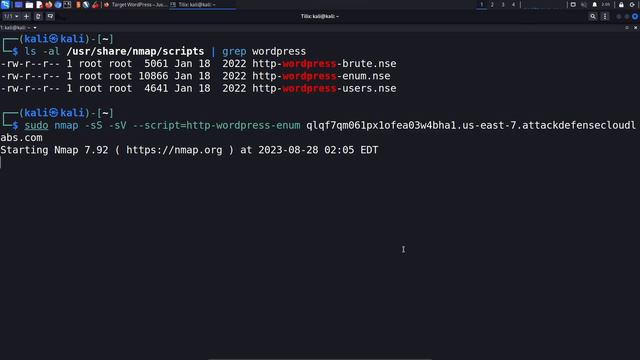Click the add terminal down icon
Viewport: 640px width, 360px height.
[50, 16]
